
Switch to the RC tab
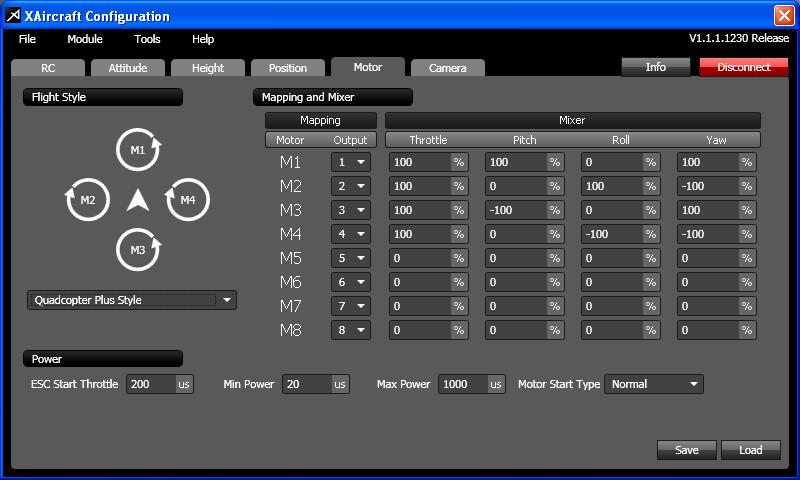[x=48, y=68]
